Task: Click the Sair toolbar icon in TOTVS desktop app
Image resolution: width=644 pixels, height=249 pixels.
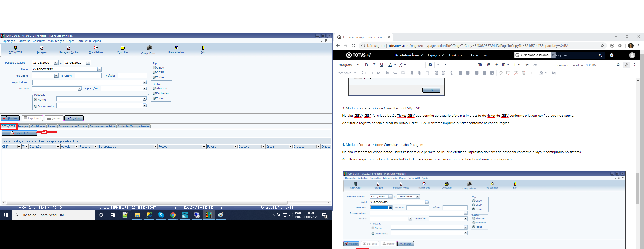Action: (203, 49)
